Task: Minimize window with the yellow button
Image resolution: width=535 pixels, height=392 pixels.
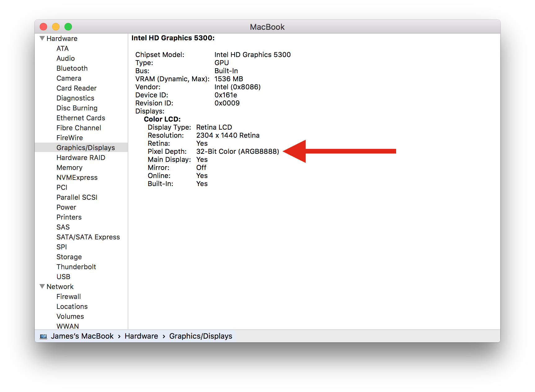Action: (56, 27)
